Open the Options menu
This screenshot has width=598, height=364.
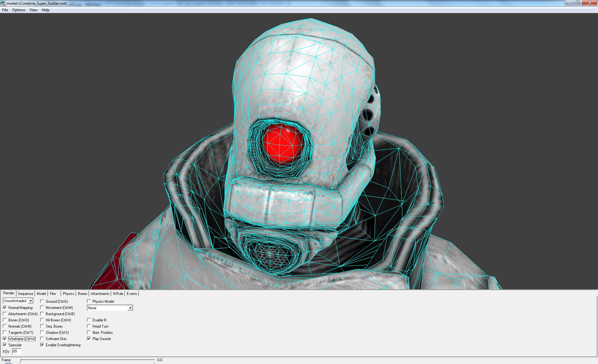coord(19,10)
